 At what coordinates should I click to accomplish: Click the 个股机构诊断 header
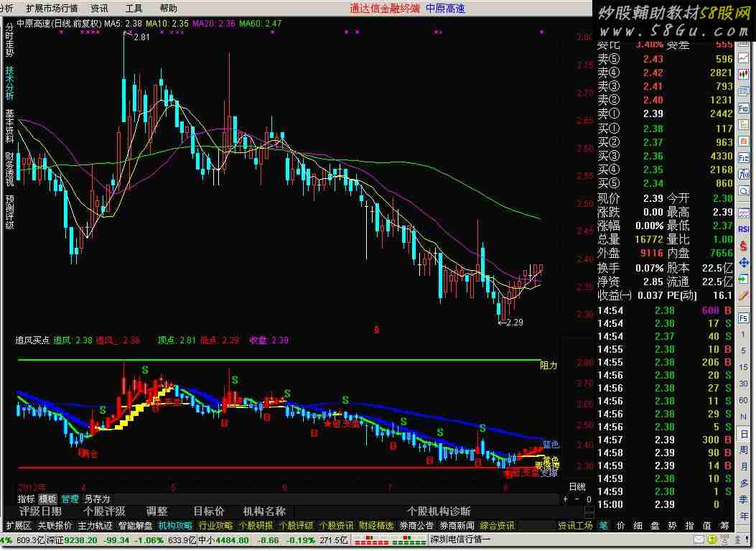(438, 511)
